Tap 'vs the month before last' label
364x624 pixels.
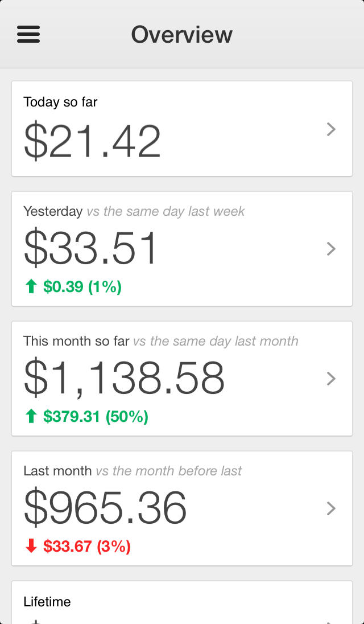click(x=168, y=471)
